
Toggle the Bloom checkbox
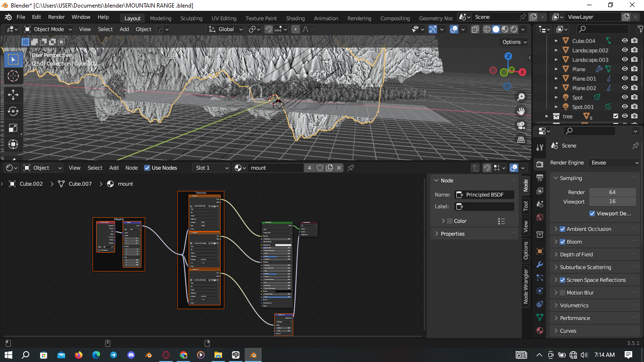562,242
